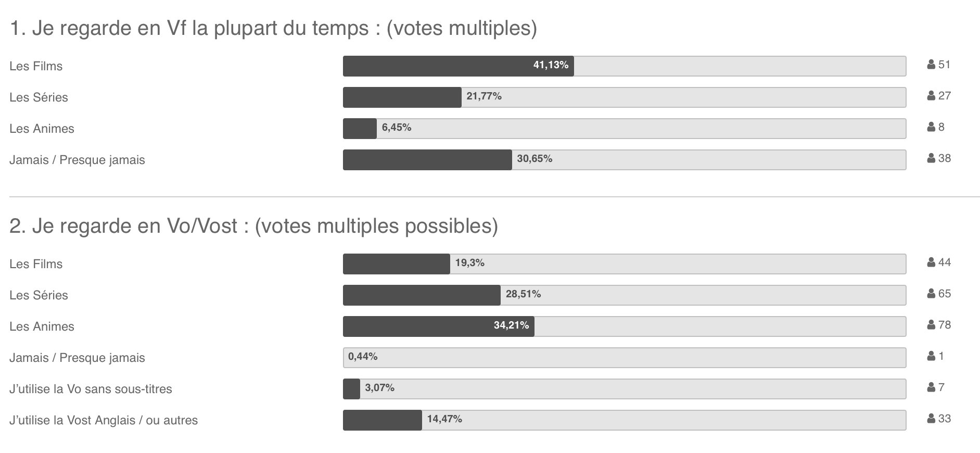
Task: Click the person icon next to 44 votes
Action: (x=931, y=262)
